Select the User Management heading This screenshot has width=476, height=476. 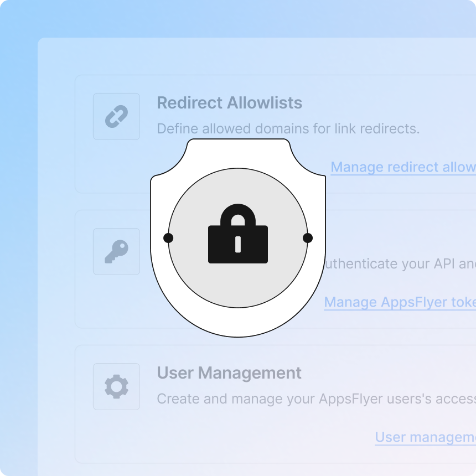click(x=229, y=373)
